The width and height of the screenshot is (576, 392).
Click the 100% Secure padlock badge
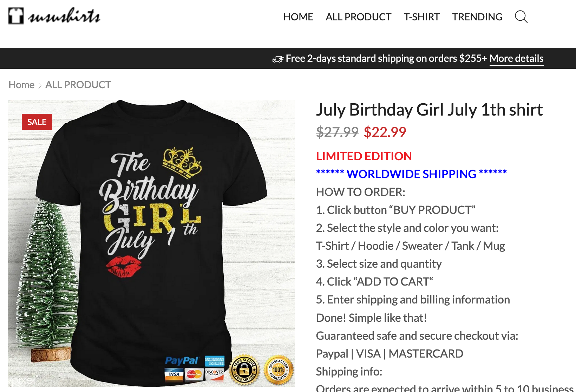click(244, 370)
